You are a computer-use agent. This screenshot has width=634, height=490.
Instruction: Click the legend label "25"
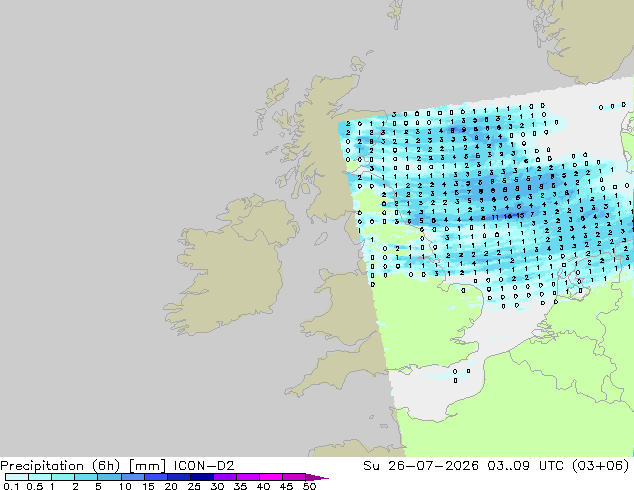coord(194,486)
